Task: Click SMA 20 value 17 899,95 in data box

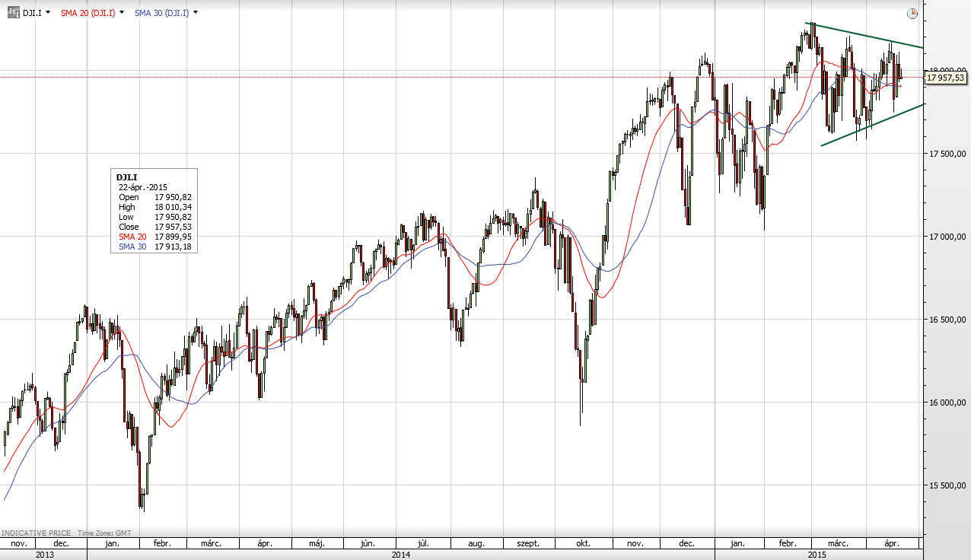Action: (173, 237)
